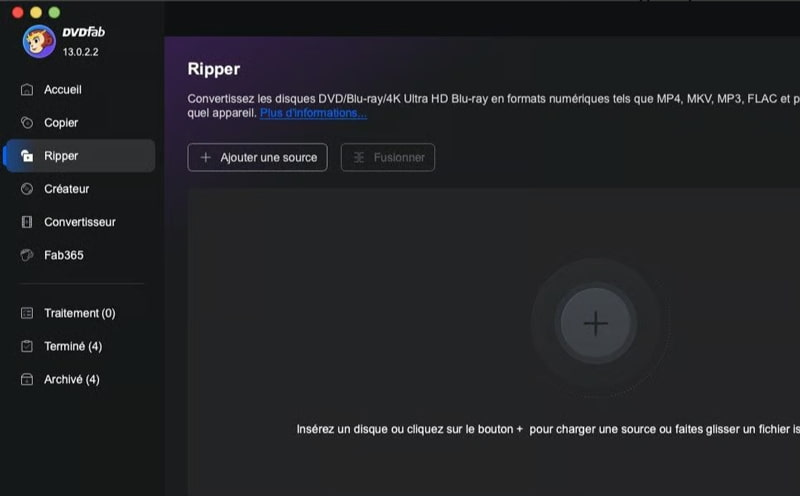Click the Terminé clipboard icon

27,346
